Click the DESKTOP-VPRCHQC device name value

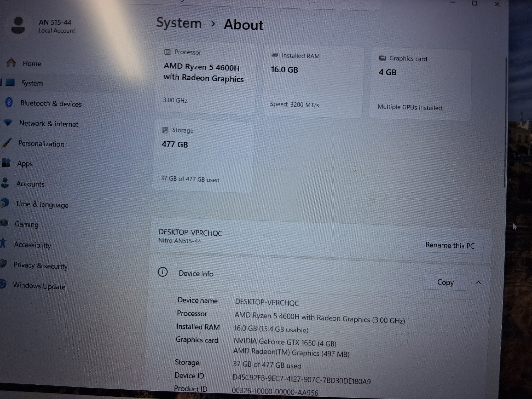(x=267, y=302)
